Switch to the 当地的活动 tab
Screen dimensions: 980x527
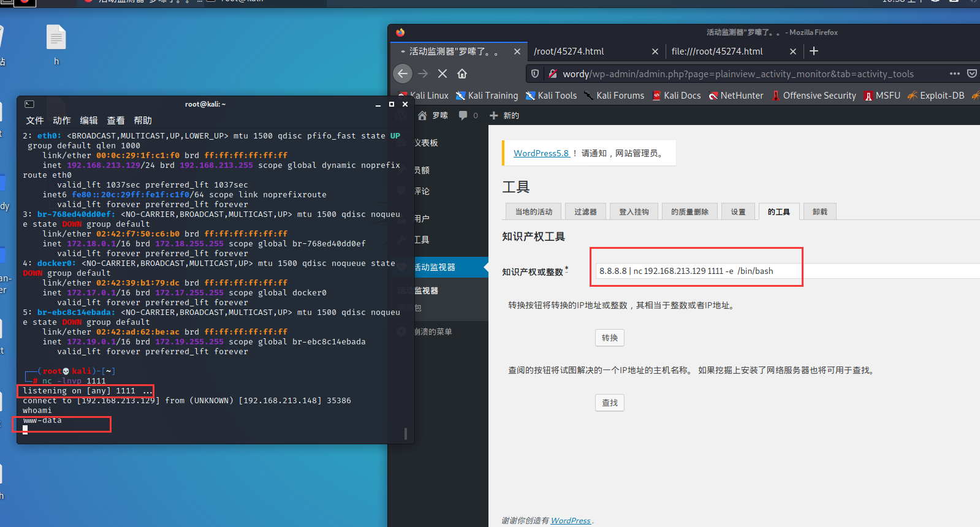click(534, 211)
